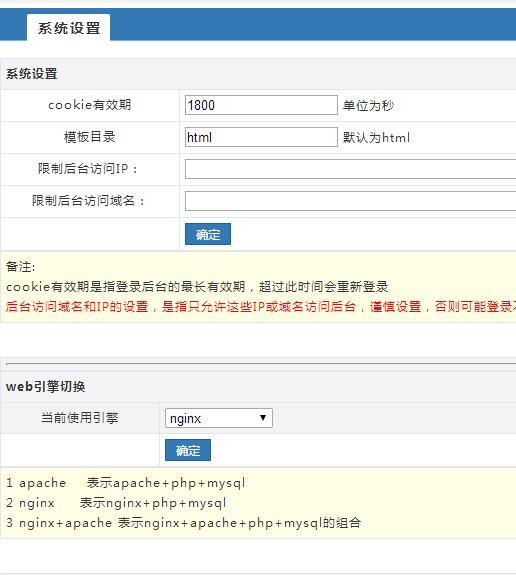Click the dropdown arrow beside nginx
This screenshot has height=575, width=516.
tap(263, 418)
